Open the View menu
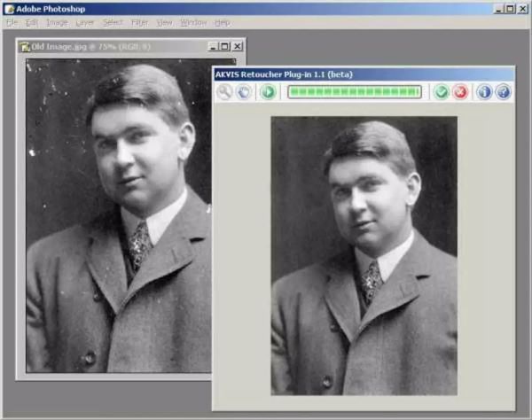The width and height of the screenshot is (532, 420). point(165,22)
